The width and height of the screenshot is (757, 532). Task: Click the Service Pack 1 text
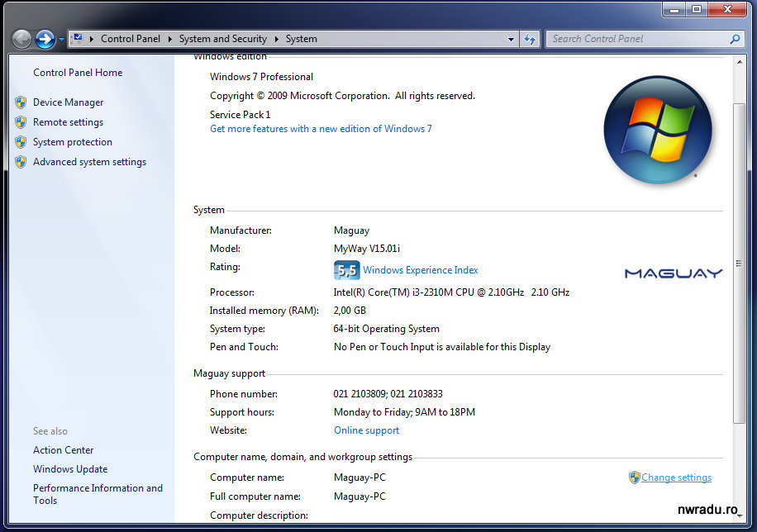(x=240, y=115)
